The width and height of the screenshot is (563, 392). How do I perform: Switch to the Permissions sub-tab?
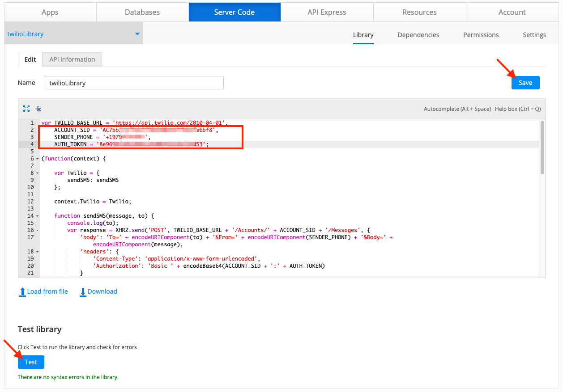(x=481, y=35)
